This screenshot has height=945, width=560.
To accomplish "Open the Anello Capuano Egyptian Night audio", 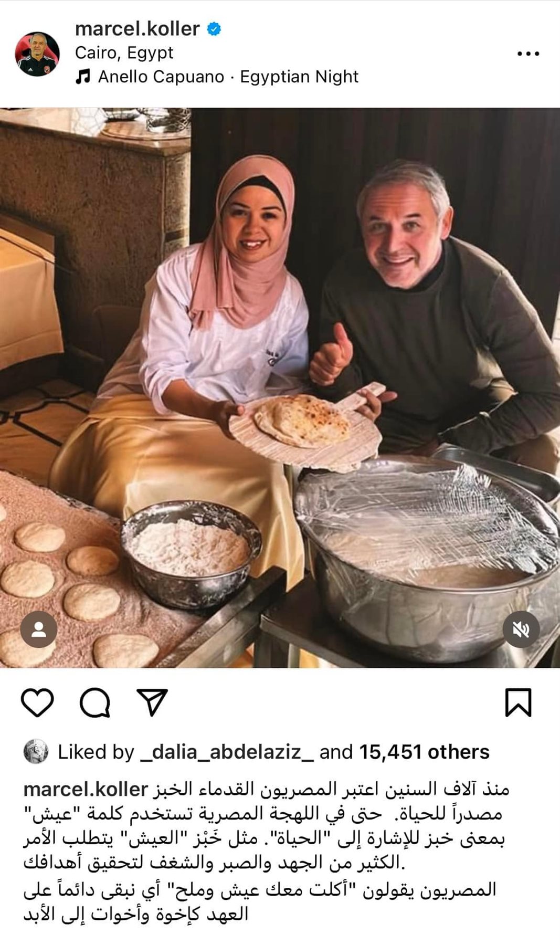I will [228, 77].
